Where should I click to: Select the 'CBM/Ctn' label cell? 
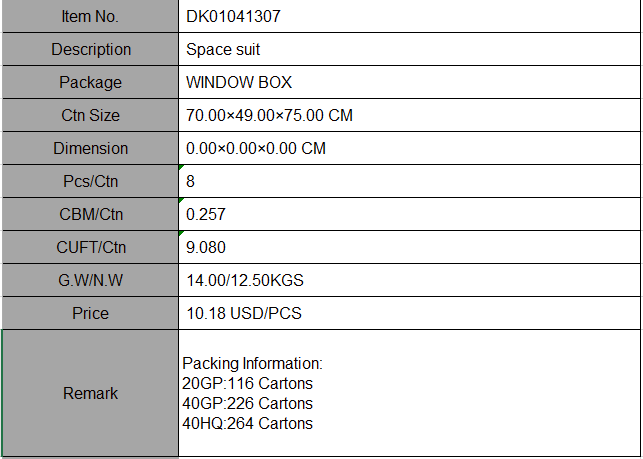coord(90,214)
